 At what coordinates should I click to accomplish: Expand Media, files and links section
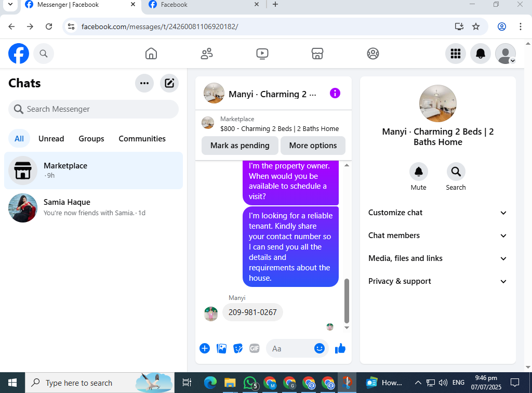[437, 258]
